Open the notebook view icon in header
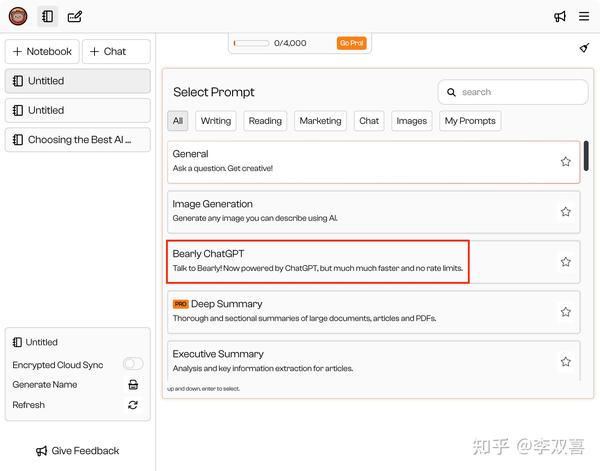This screenshot has width=600, height=471. 46,16
